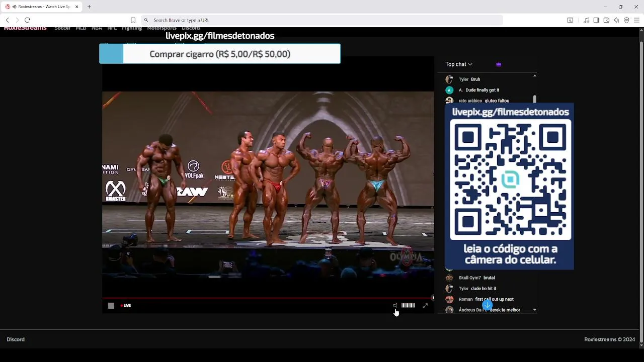This screenshot has height=362, width=644.
Task: Open the media control music-note icon
Action: pos(586,20)
